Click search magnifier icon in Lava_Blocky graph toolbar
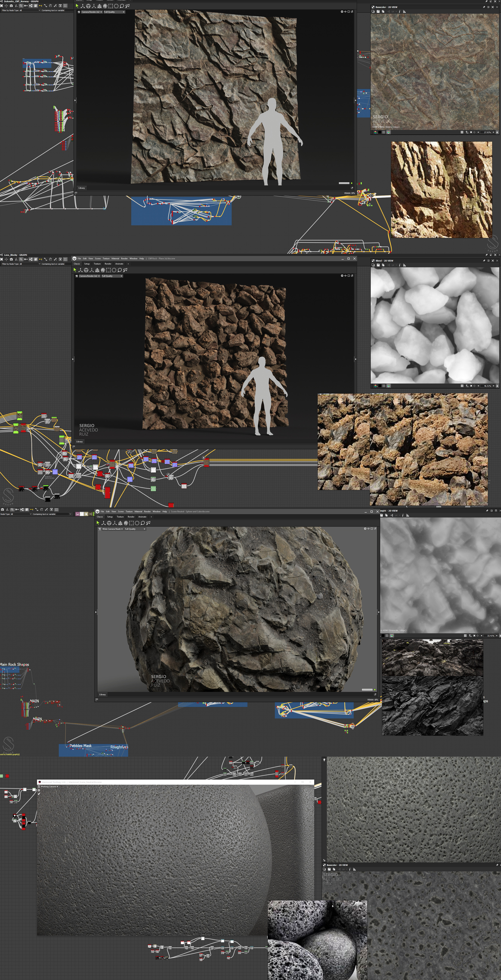501x980 pixels. pyautogui.click(x=21, y=259)
